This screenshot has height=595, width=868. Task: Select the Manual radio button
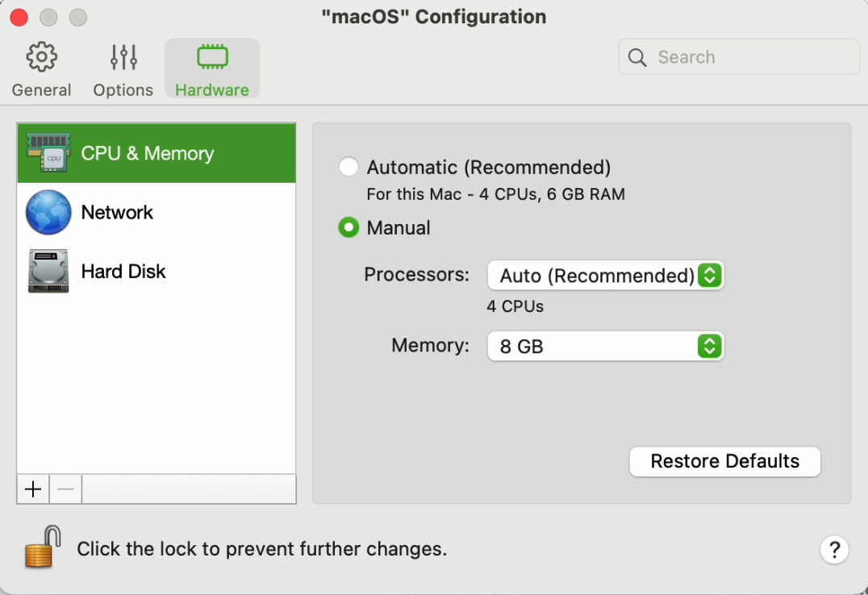[348, 228]
